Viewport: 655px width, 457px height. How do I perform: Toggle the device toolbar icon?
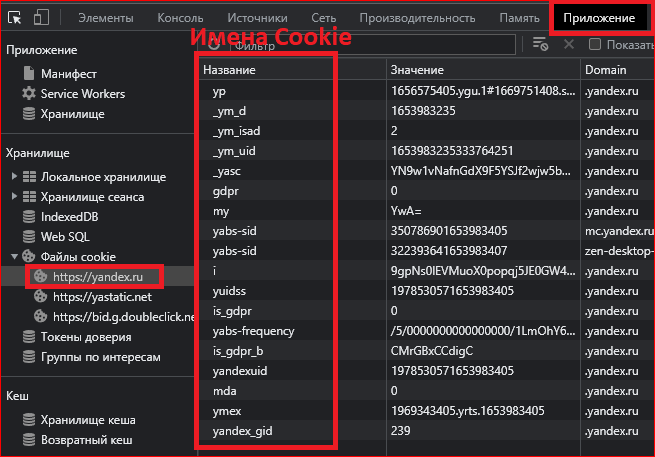coord(41,17)
